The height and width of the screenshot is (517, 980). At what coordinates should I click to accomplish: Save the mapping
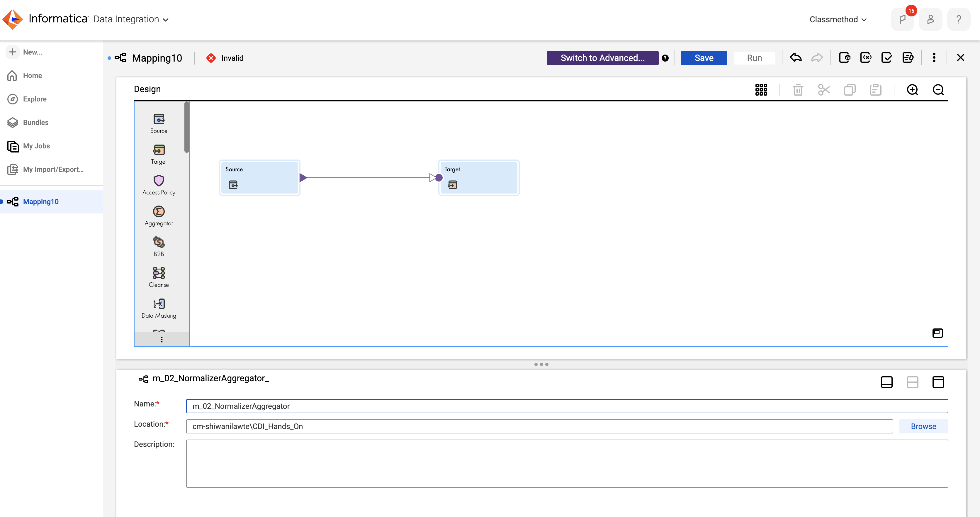[x=704, y=58]
